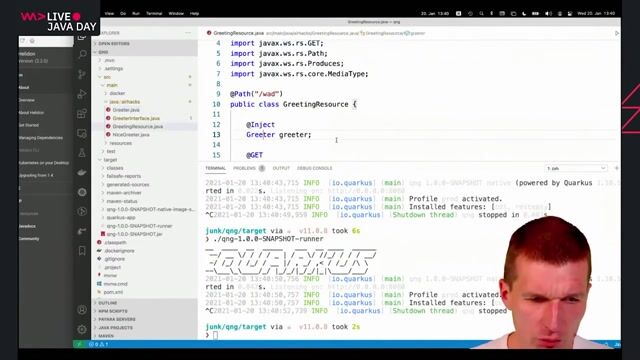Open the terminal shell selector dropdown
The height and width of the screenshot is (360, 640).
click(x=576, y=168)
